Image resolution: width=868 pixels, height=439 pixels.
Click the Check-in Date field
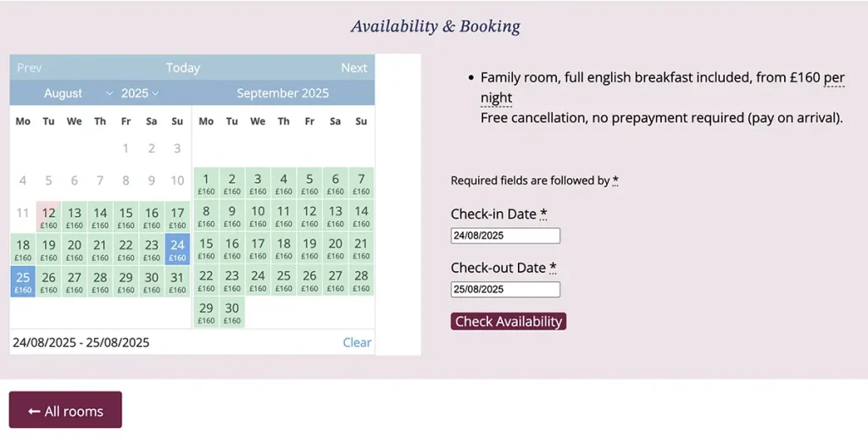[x=505, y=236]
